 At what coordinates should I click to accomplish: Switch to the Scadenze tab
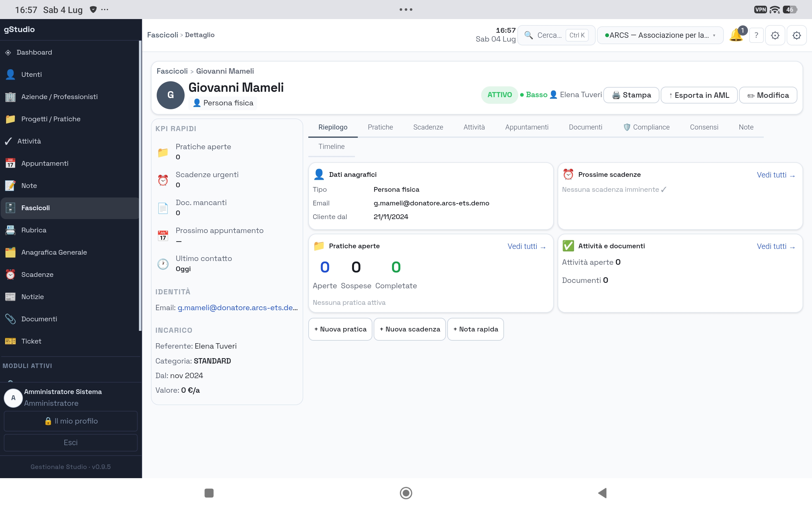428,127
